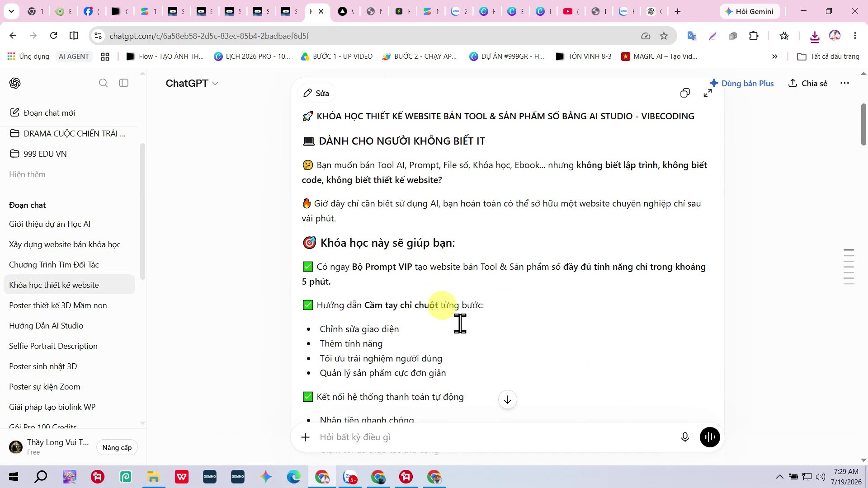The width and height of the screenshot is (868, 488).
Task: Click the Sửa edit button
Action: [316, 93]
